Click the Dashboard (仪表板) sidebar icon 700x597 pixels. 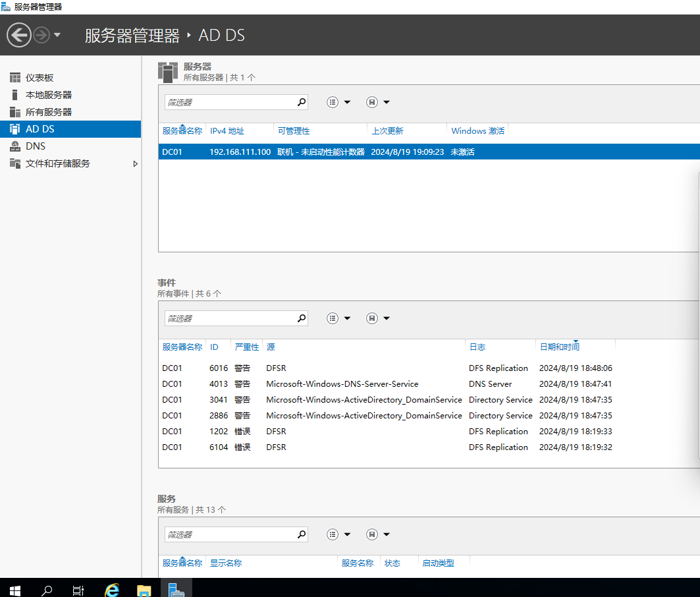(x=14, y=78)
